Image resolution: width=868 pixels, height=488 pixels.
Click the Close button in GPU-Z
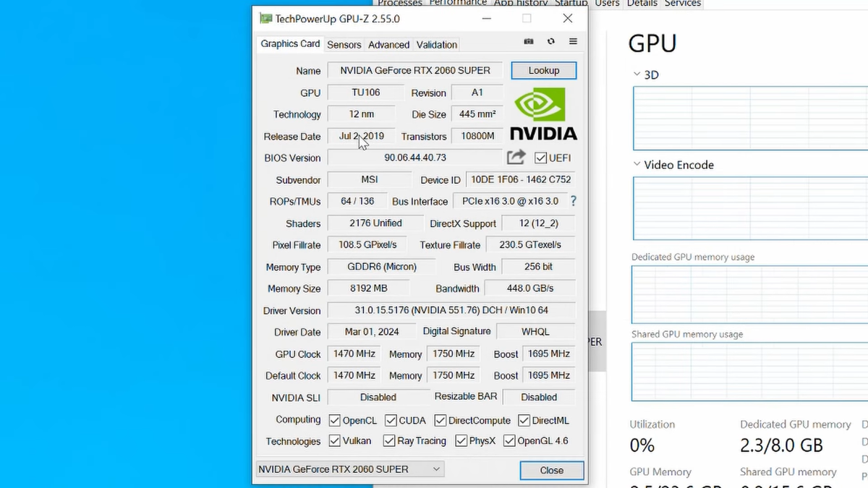tap(551, 470)
